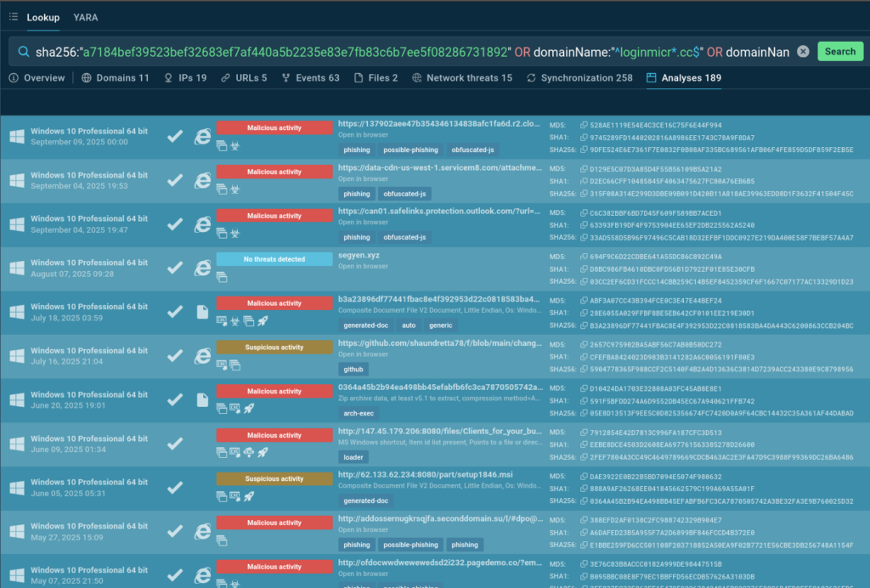Click Internet Explorer icon on the September 09 row

click(202, 136)
